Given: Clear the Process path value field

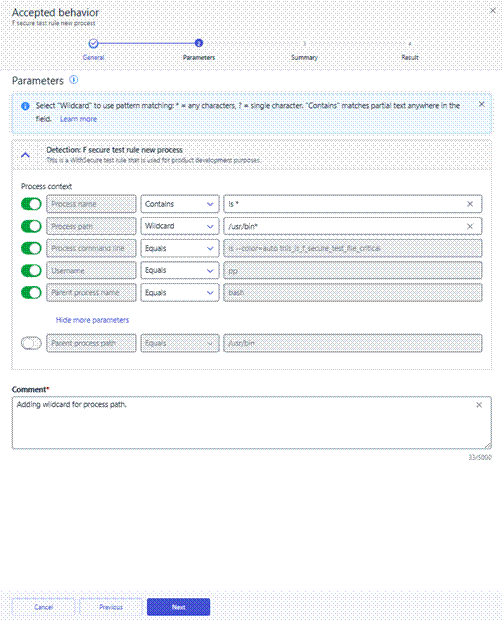Looking at the screenshot, I should point(470,226).
